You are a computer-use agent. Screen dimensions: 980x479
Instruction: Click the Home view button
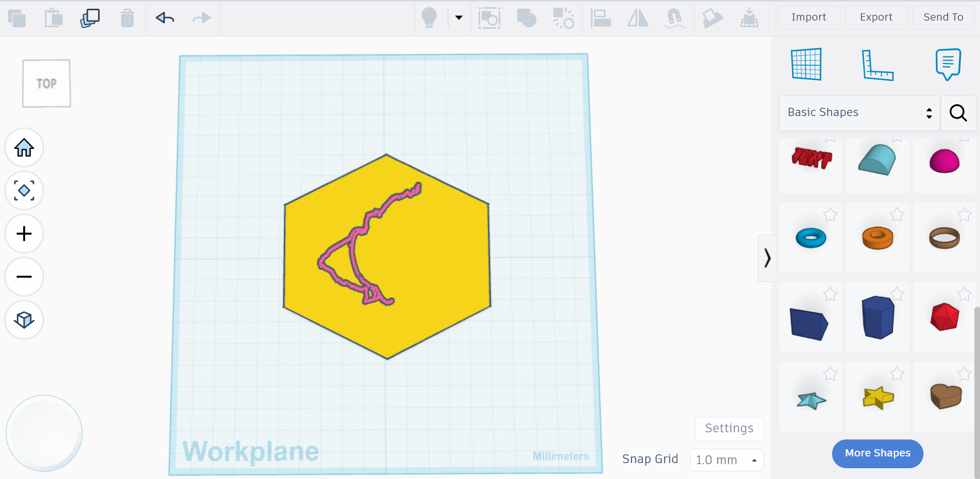tap(24, 147)
